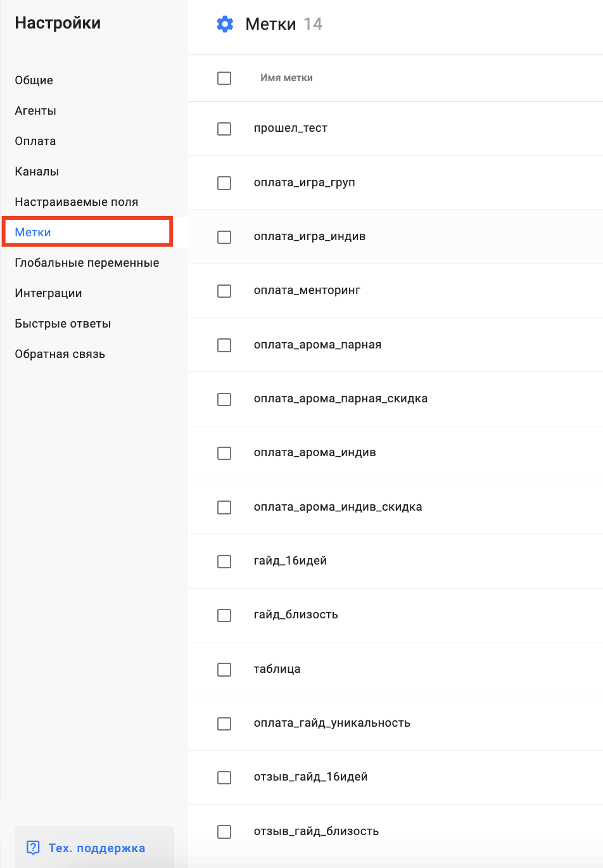Select the Метки sidebar item

pos(33,233)
